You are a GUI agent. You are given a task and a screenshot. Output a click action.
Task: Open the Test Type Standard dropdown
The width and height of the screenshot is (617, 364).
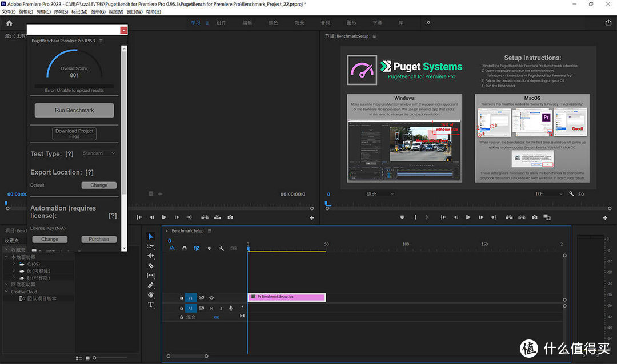[x=99, y=153]
